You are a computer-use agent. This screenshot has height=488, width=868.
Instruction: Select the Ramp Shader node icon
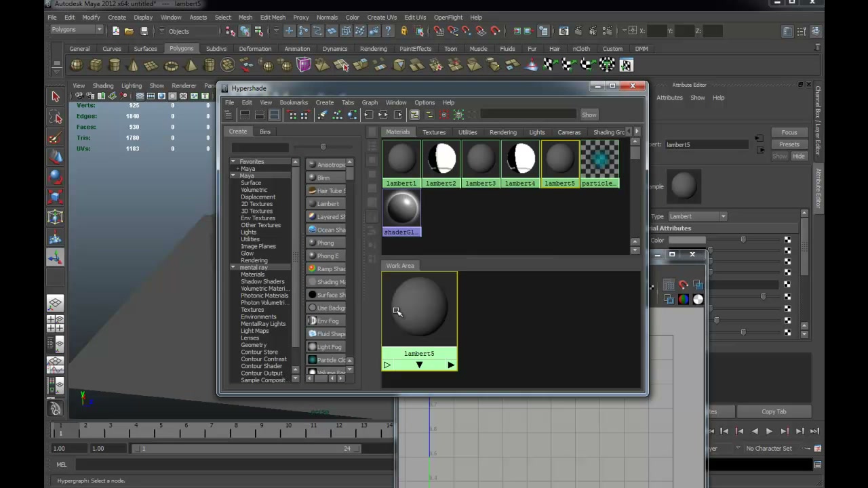(312, 268)
